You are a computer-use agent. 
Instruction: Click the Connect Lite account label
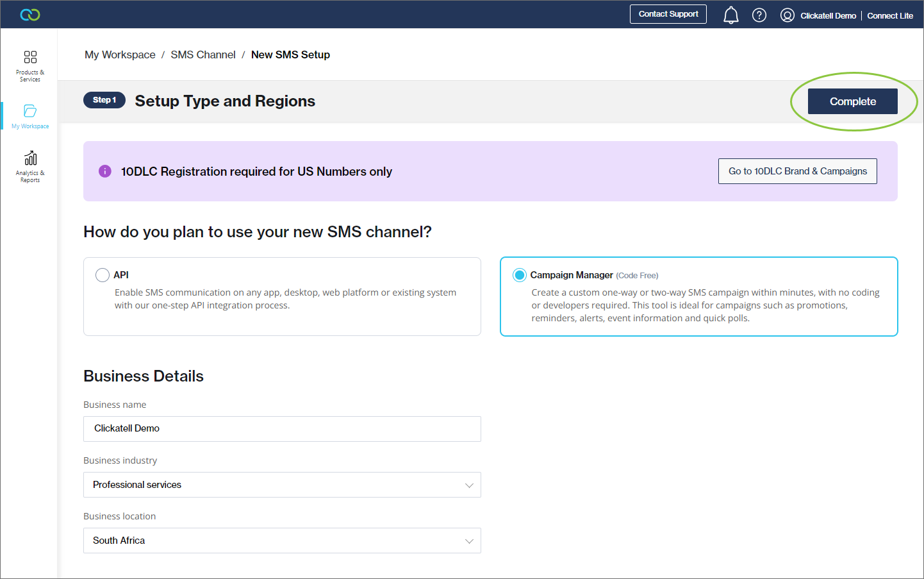click(x=890, y=15)
